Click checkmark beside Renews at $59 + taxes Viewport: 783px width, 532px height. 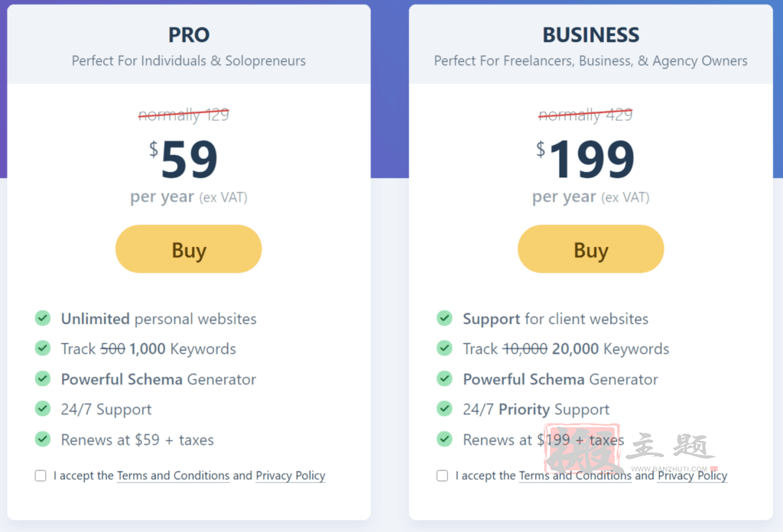tap(43, 439)
